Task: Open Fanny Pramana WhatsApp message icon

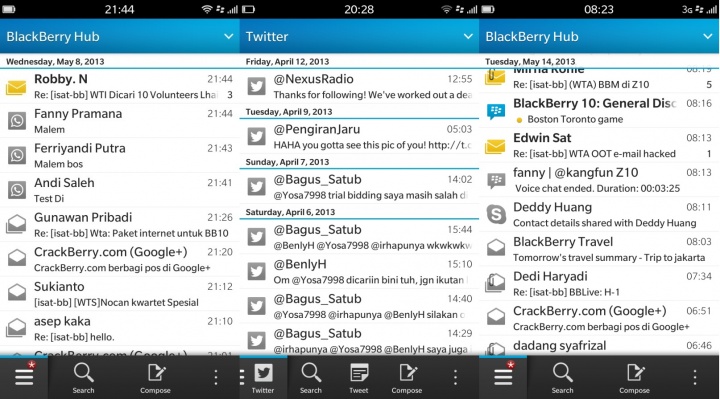Action: pos(17,121)
